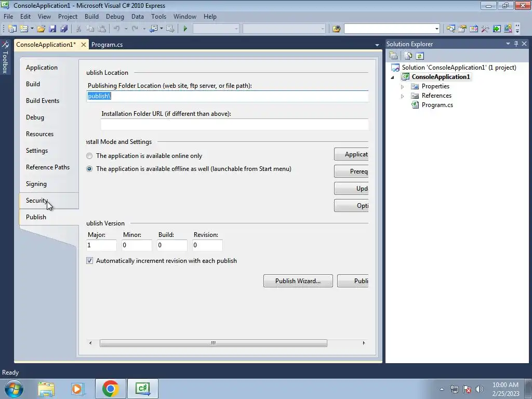The image size is (532, 399).
Task: Click the horizontal scrollbar thumb
Action: coord(214,343)
